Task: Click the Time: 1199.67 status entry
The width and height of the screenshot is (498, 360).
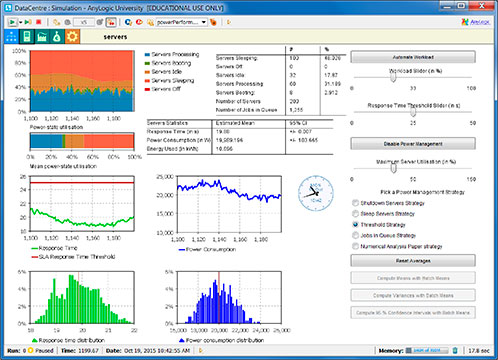Action: click(80, 351)
